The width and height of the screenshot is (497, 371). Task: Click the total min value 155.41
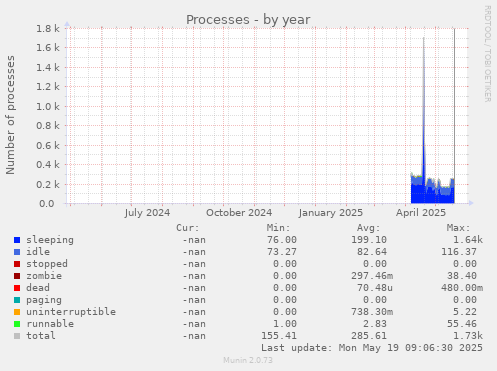tap(279, 336)
